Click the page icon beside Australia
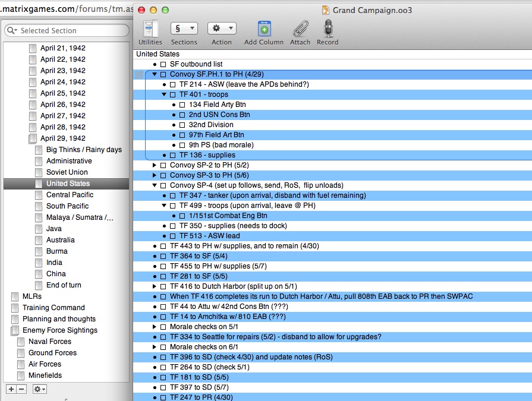 point(39,240)
